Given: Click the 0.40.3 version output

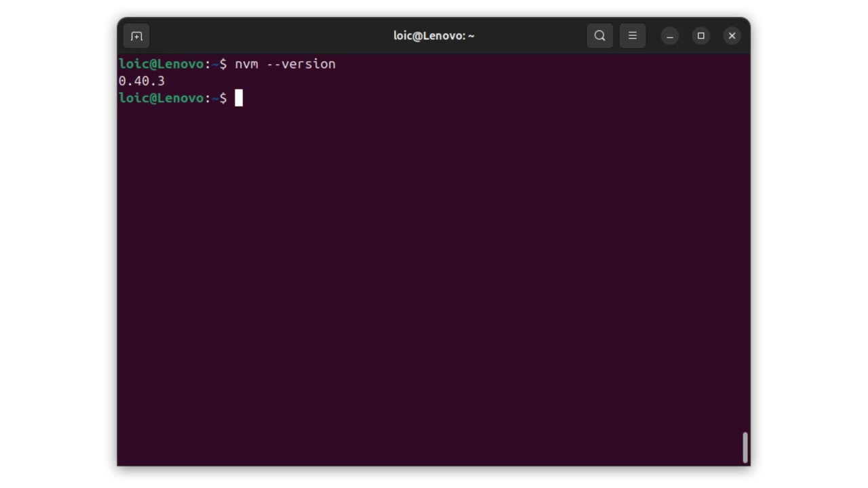Looking at the screenshot, I should pyautogui.click(x=141, y=81).
